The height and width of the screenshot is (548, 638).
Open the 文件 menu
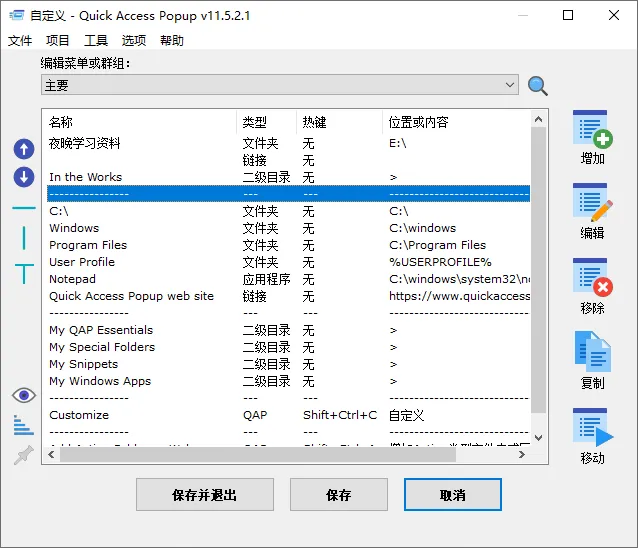click(20, 41)
